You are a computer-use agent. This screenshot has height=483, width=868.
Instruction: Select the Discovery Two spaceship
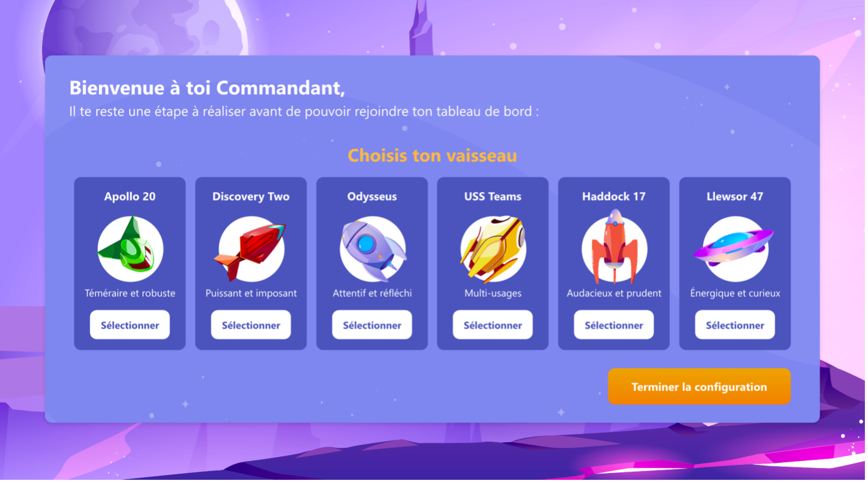251,325
